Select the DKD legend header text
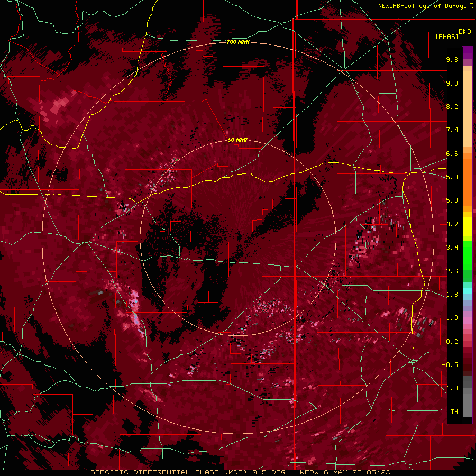Viewport: 476px width, 476px height. [465, 32]
